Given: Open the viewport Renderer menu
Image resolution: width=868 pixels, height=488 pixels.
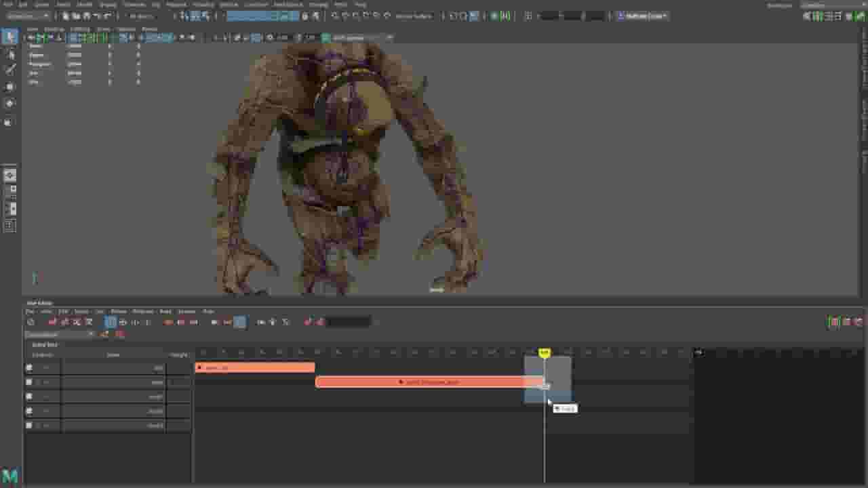Looking at the screenshot, I should (126, 29).
